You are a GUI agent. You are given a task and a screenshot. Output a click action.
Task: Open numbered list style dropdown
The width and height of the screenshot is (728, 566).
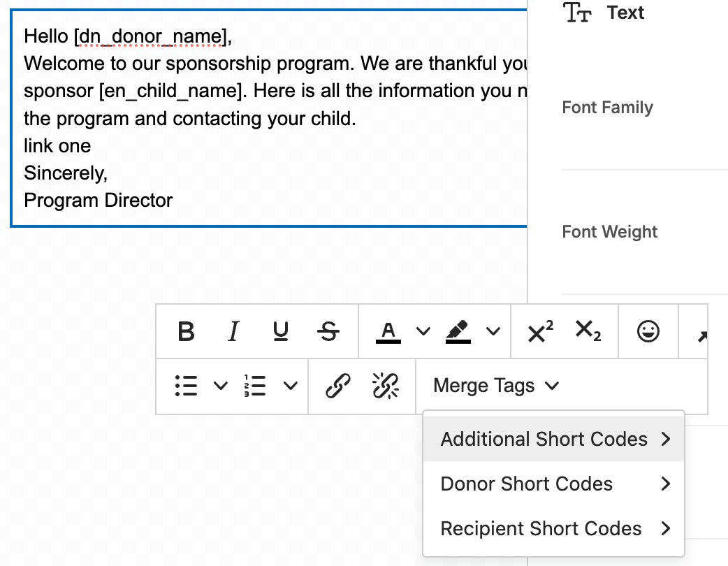[x=291, y=386]
